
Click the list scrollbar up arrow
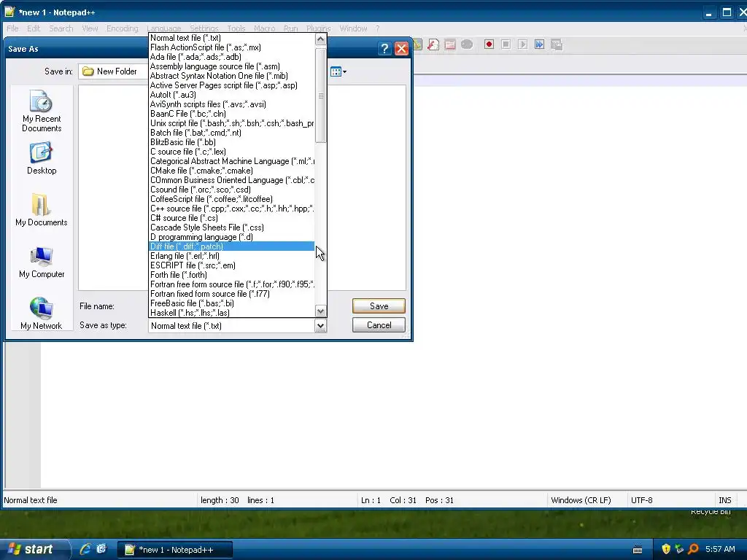click(321, 39)
